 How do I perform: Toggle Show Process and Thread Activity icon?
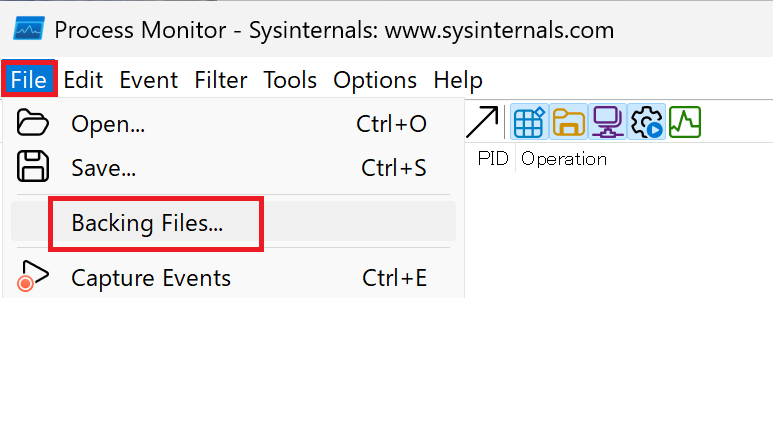coord(646,122)
